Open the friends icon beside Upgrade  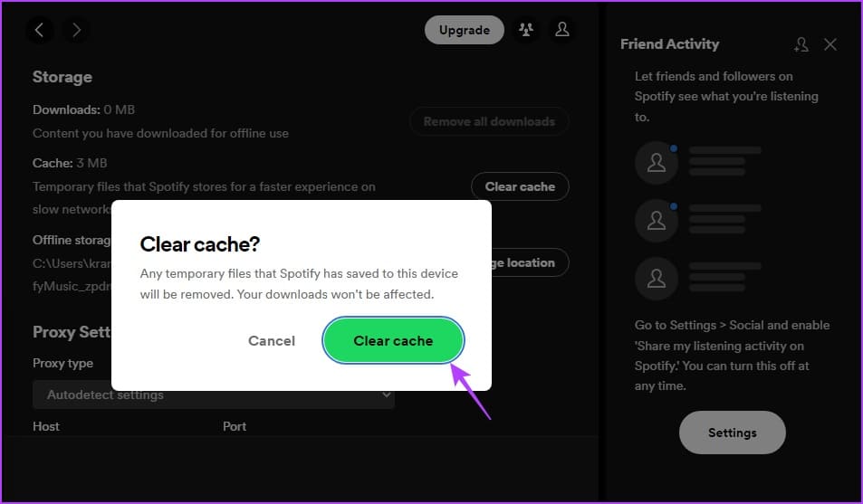point(525,30)
